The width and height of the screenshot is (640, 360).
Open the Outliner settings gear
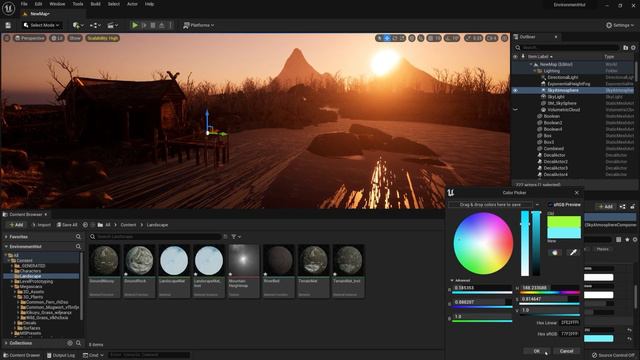click(633, 47)
